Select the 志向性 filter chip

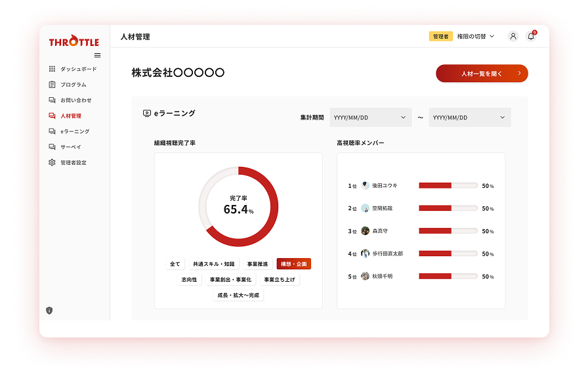[x=189, y=280]
